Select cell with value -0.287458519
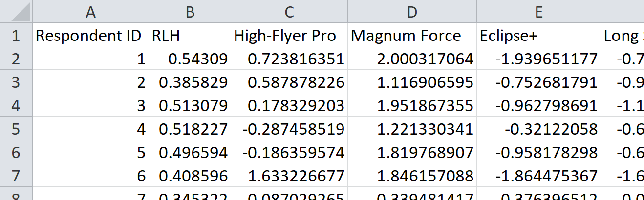The image size is (644, 200). [289, 129]
